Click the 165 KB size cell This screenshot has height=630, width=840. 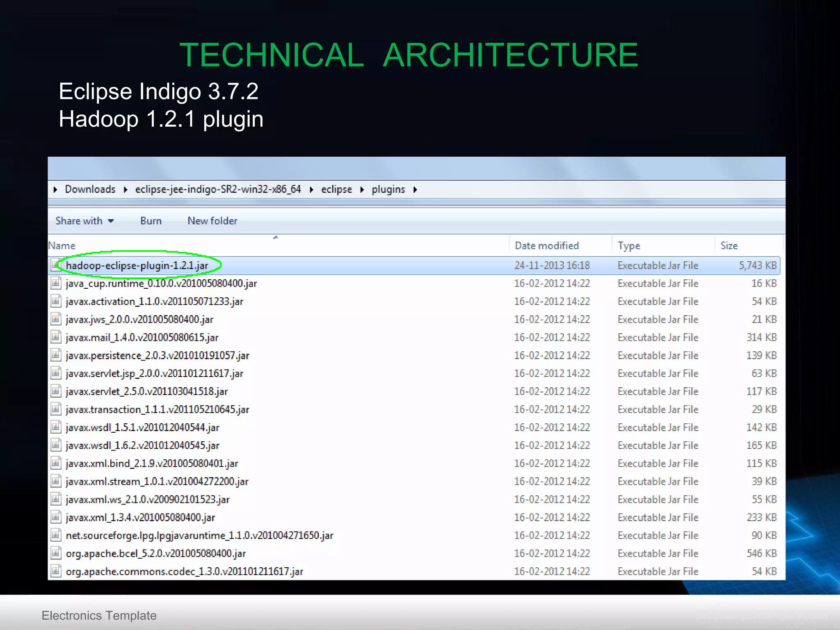click(762, 445)
